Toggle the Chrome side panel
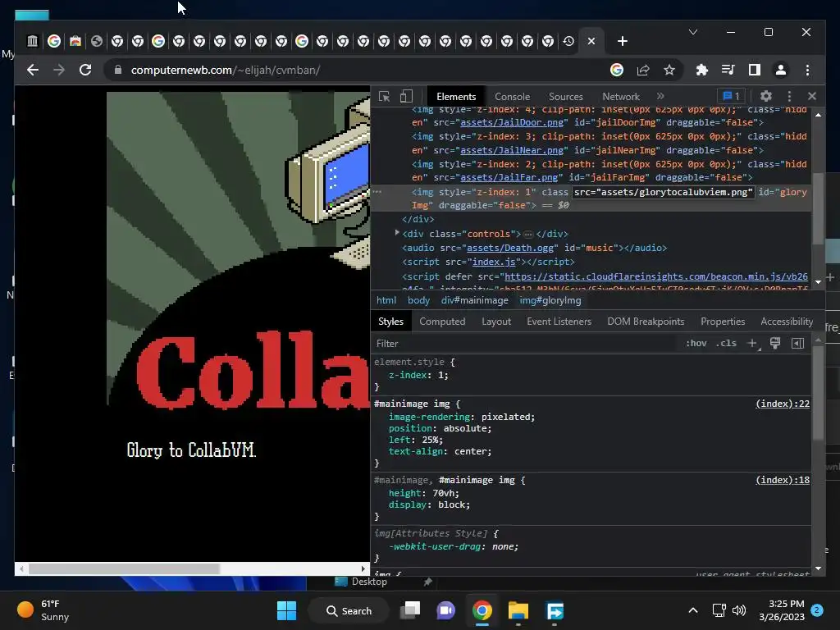The height and width of the screenshot is (630, 840). [x=755, y=70]
